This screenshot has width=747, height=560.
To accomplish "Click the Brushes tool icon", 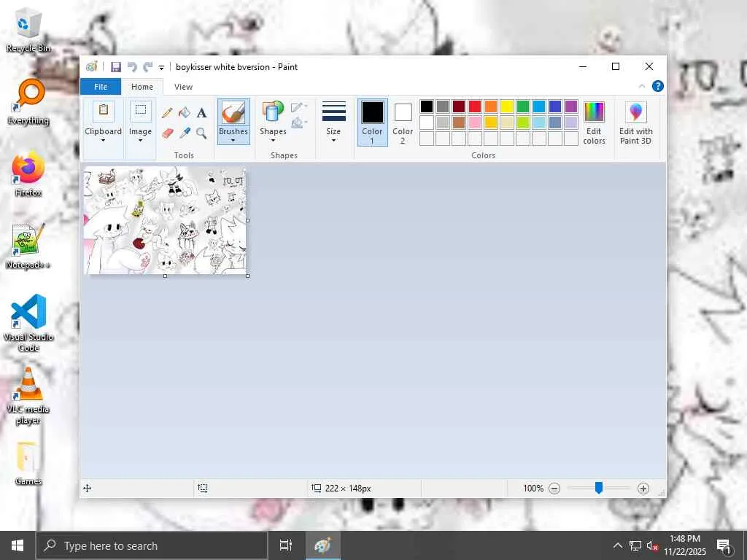I will [x=233, y=113].
